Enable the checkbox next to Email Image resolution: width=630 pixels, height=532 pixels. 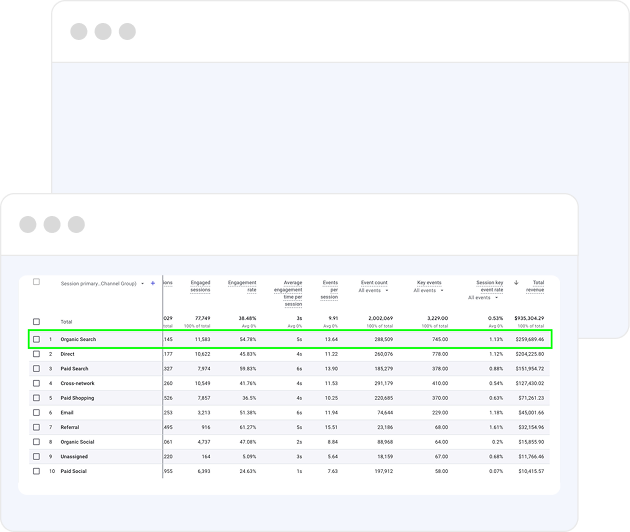(x=36, y=412)
